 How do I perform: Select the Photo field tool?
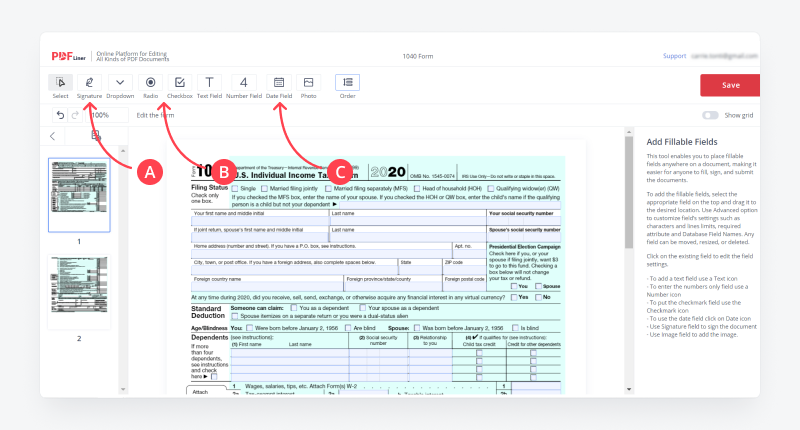[x=308, y=83]
